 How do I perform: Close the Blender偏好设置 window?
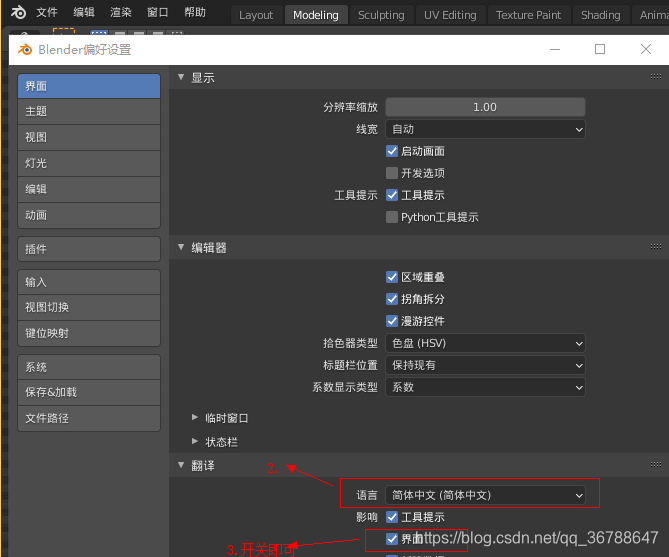[x=646, y=50]
